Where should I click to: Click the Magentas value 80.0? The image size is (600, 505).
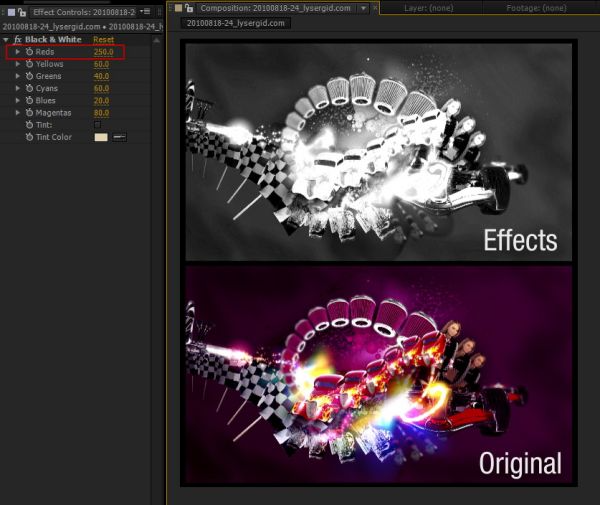tap(101, 113)
